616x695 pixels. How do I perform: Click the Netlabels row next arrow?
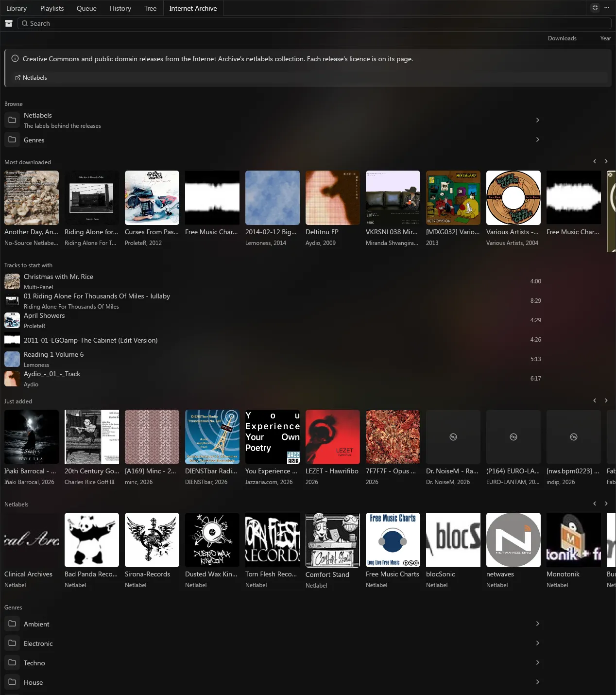(x=606, y=504)
